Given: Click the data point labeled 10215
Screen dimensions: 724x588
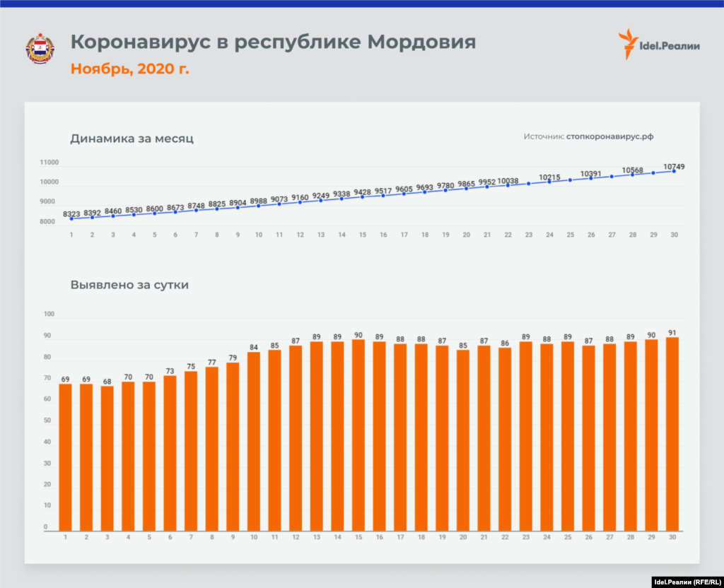Looking at the screenshot, I should point(549,182).
